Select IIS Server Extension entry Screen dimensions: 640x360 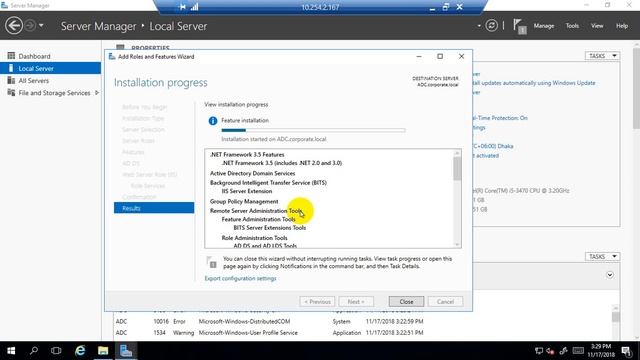pos(247,191)
